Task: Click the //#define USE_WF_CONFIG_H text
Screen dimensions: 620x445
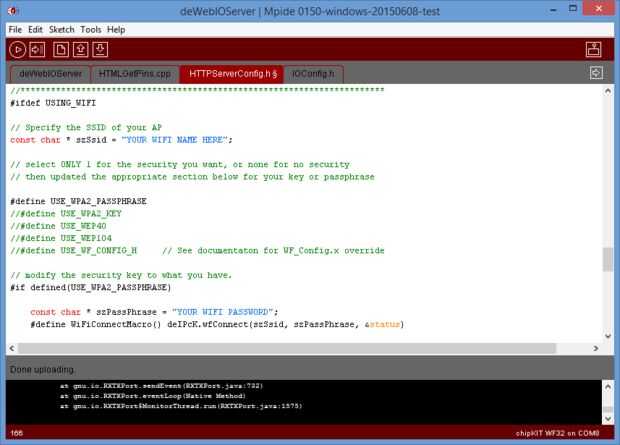Action: click(x=74, y=250)
